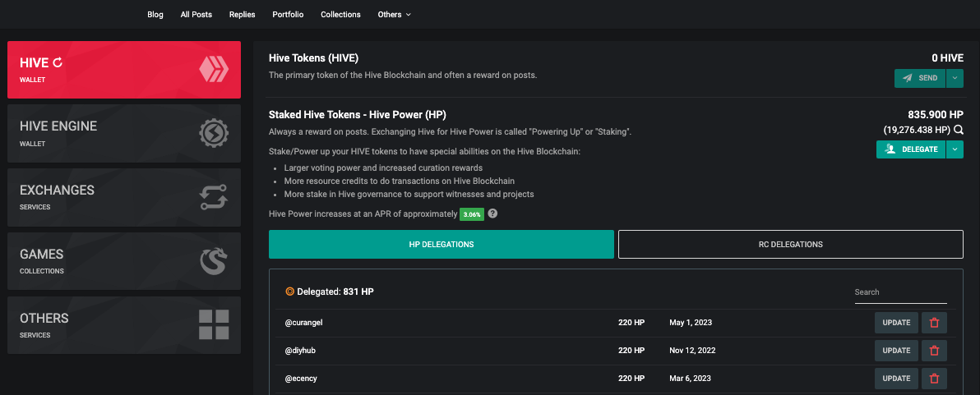Click the May 1, 2023 date

tap(690, 323)
